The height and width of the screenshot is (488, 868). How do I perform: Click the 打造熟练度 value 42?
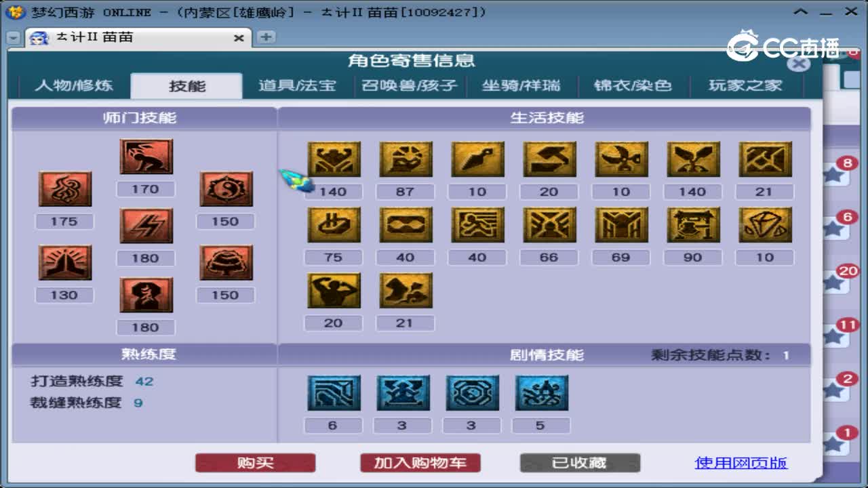144,381
